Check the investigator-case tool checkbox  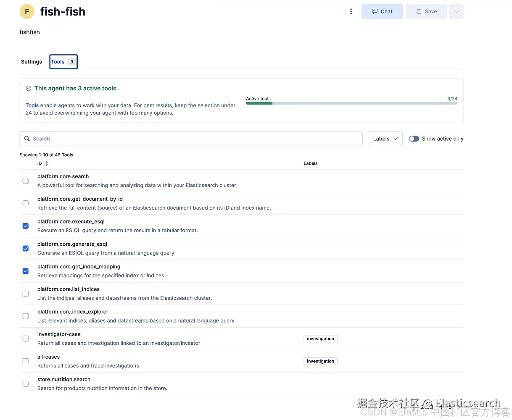26,339
